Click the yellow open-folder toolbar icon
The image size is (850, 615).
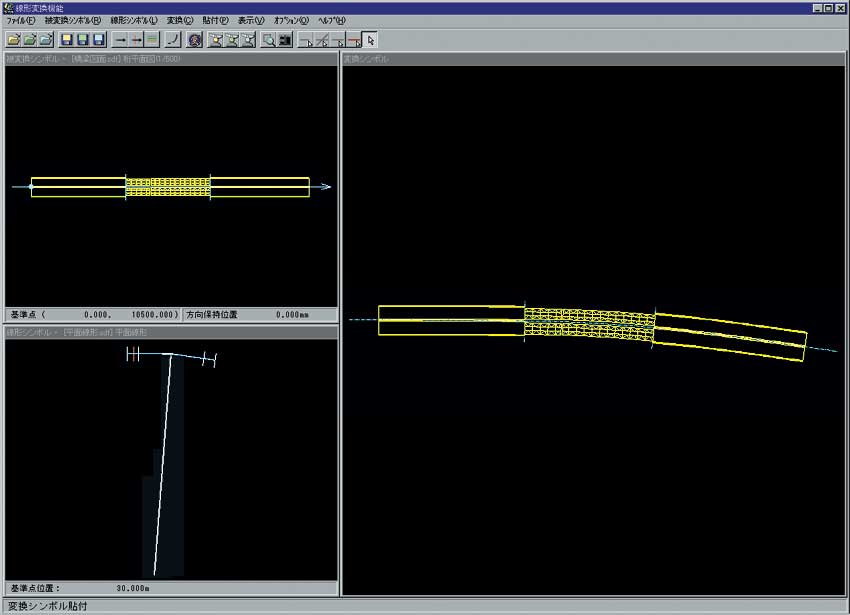[14, 40]
